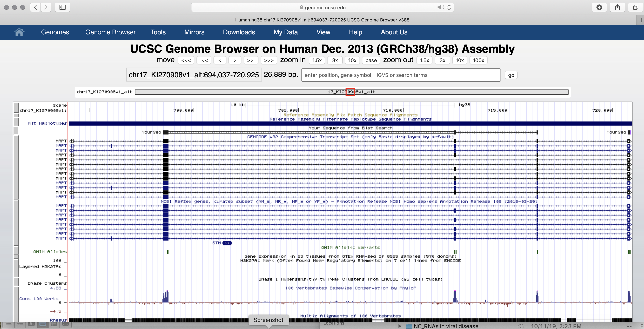
Task: Expand the Tools dropdown menu
Action: click(x=158, y=32)
